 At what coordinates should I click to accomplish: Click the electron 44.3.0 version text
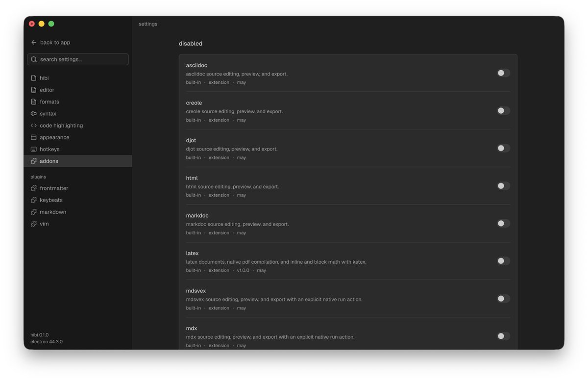tap(47, 342)
